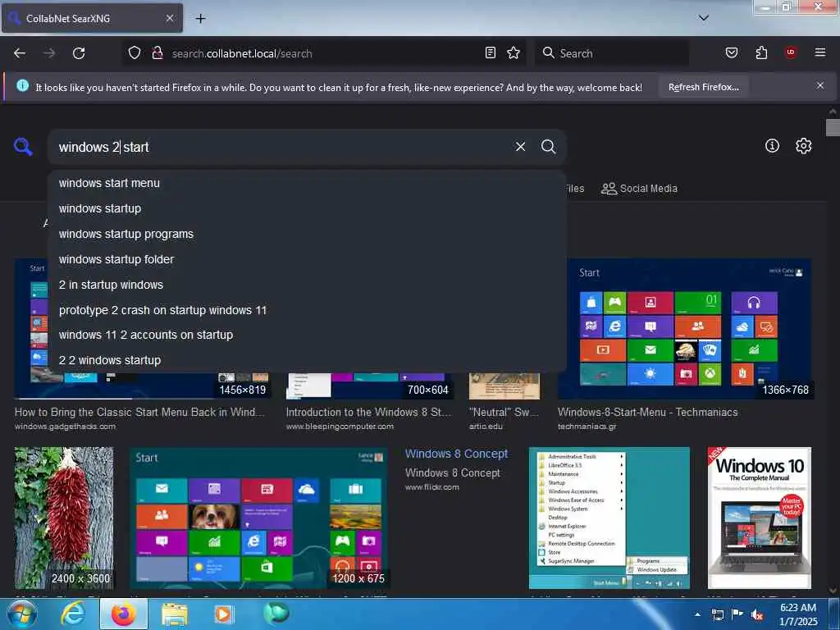Click the SearXNG logo magnifier
Viewport: 840px width, 630px height.
pos(23,146)
